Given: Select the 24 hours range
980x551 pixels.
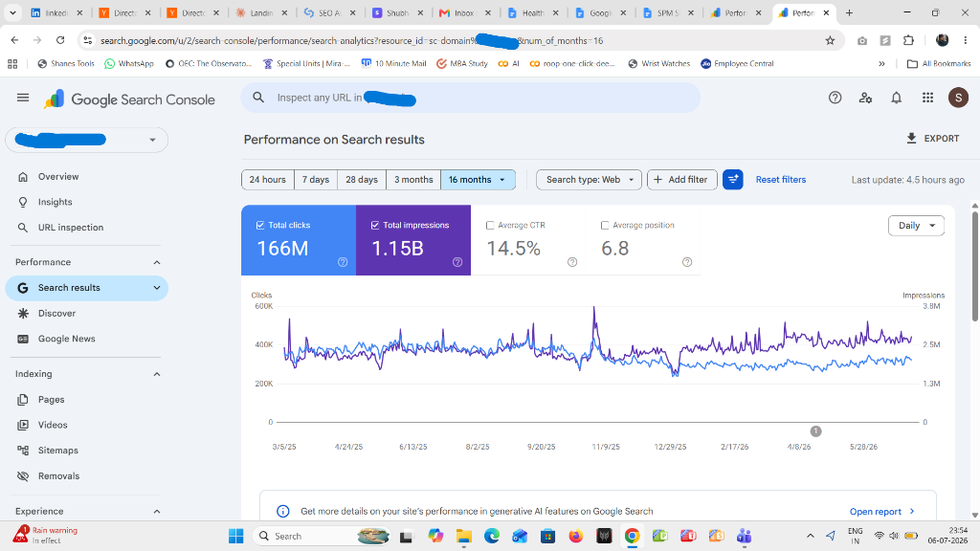Looking at the screenshot, I should click(x=268, y=179).
